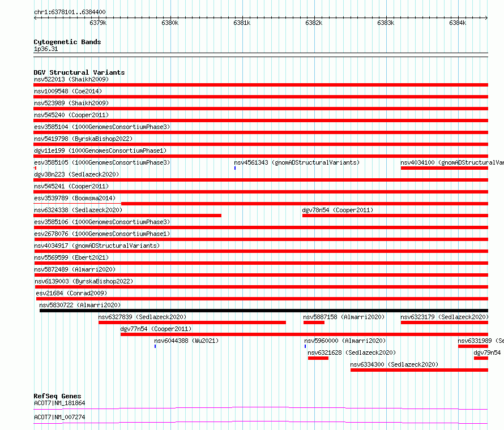504x430 pixels.
Task: Open esv3585104 (1000GenomesConsortiumPhase3) entry
Action: point(102,127)
